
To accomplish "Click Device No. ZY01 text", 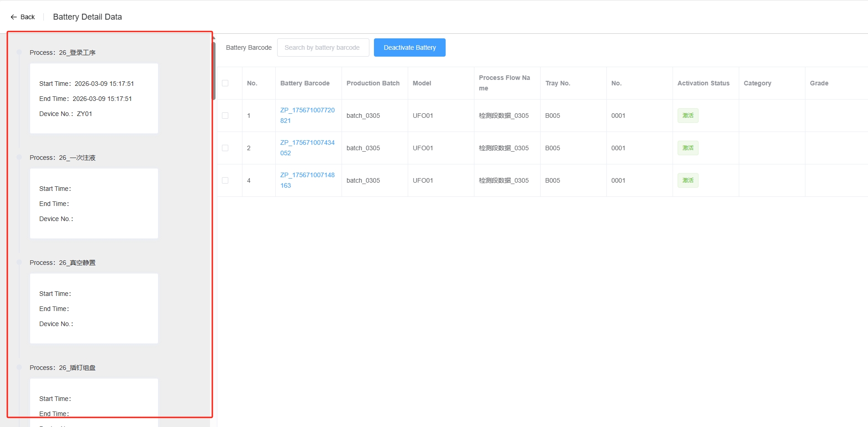I will [x=66, y=114].
